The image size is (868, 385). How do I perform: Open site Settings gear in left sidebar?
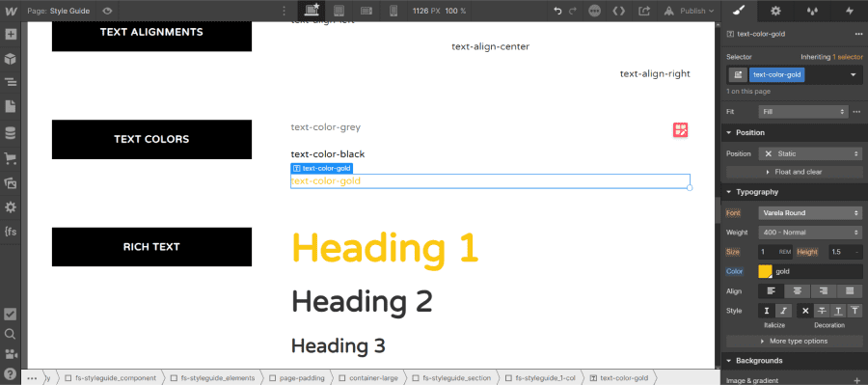coord(11,207)
